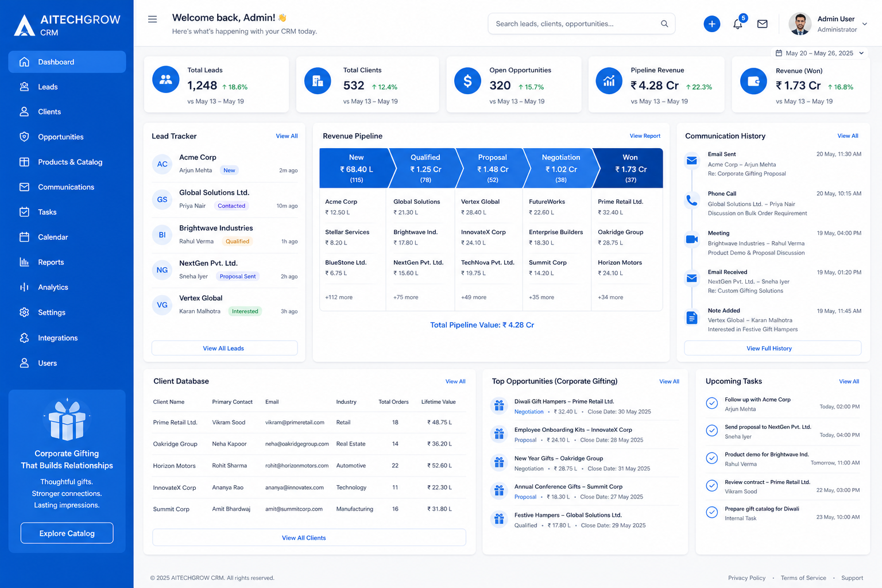
Task: Click the Open Opportunities dollar icon
Action: (468, 81)
